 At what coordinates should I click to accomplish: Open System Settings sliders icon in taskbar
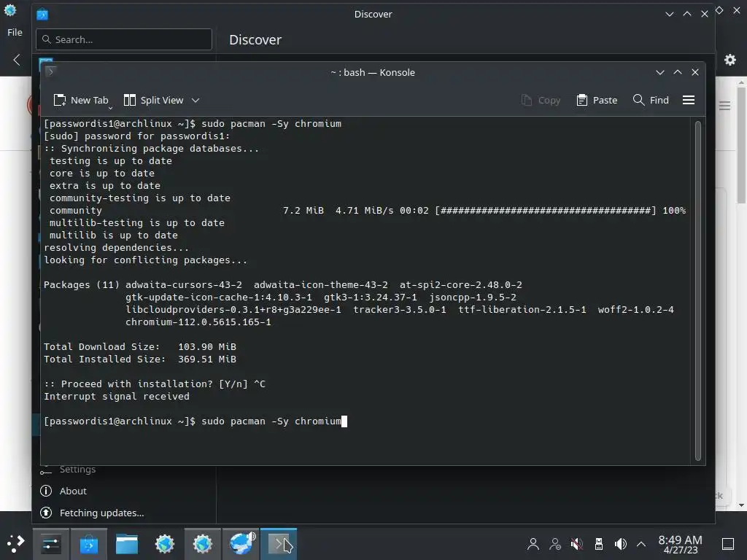click(50, 544)
